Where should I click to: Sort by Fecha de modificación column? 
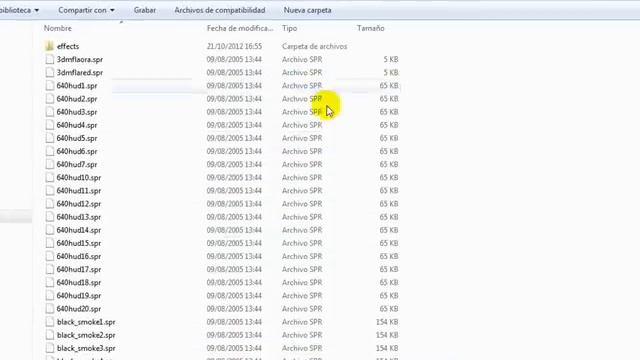point(240,28)
